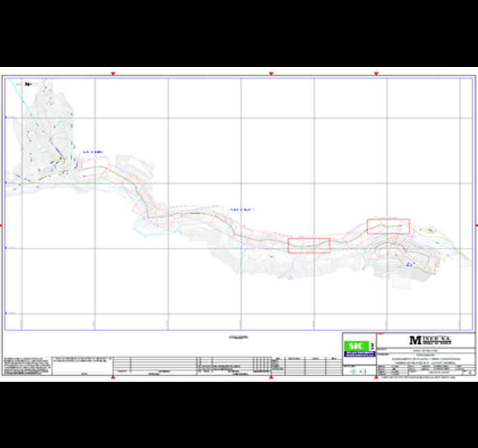The image size is (478, 448).
Task: Select the right bold red rectangle on the route
Action: coord(388,226)
